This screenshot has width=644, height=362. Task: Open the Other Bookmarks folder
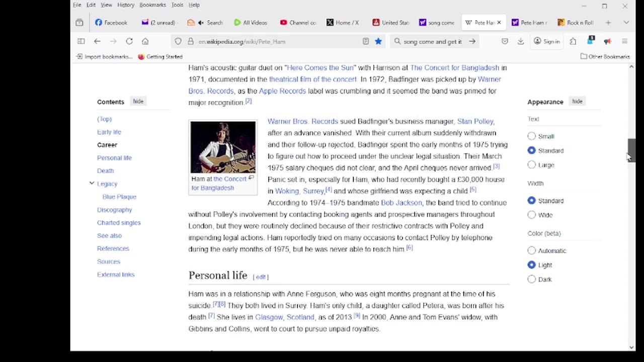coord(605,56)
